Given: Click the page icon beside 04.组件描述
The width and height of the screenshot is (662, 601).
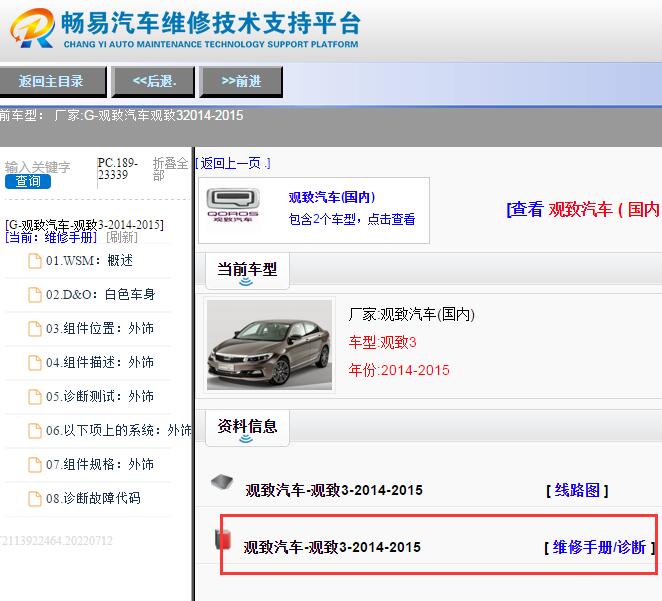Looking at the screenshot, I should click(x=35, y=363).
